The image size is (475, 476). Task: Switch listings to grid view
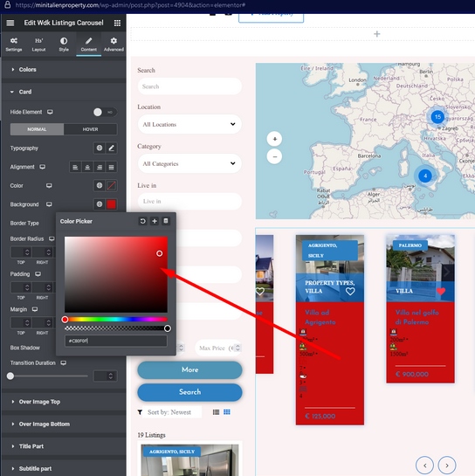coord(227,412)
